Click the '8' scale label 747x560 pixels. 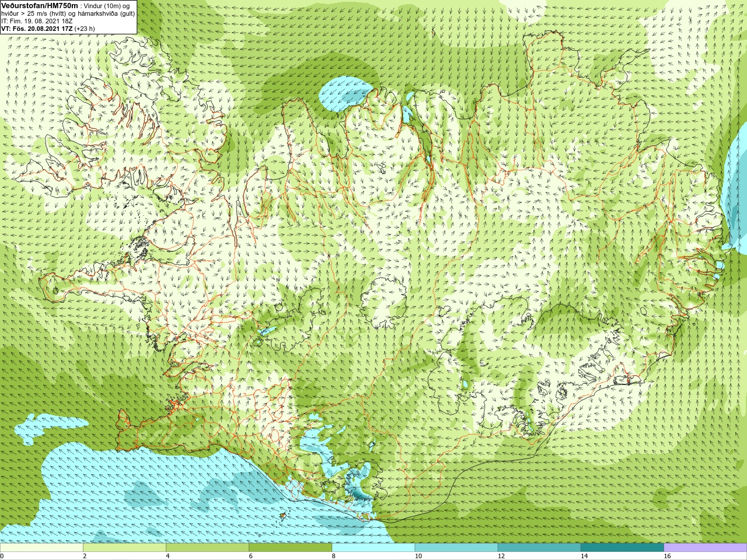pyautogui.click(x=333, y=556)
